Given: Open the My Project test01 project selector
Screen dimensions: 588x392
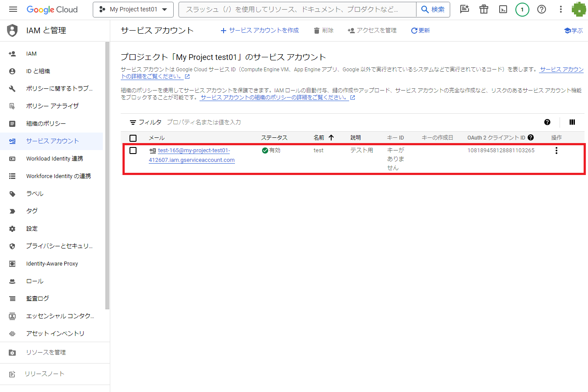Looking at the screenshot, I should tap(133, 9).
